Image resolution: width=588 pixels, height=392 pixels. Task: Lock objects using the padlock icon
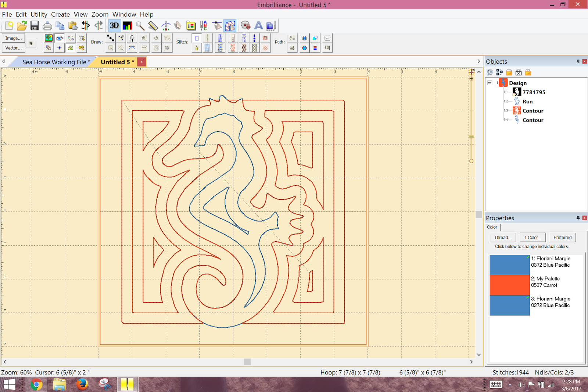tap(509, 72)
